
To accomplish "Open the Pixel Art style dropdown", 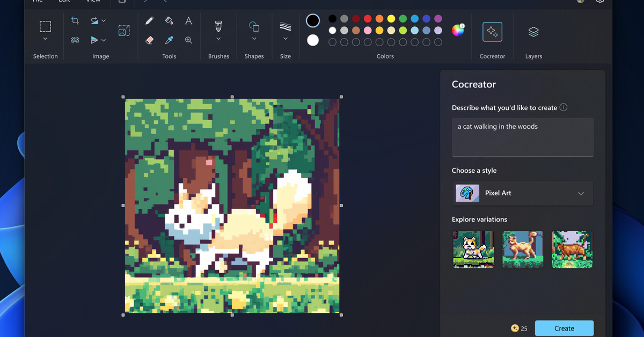I will [x=522, y=193].
